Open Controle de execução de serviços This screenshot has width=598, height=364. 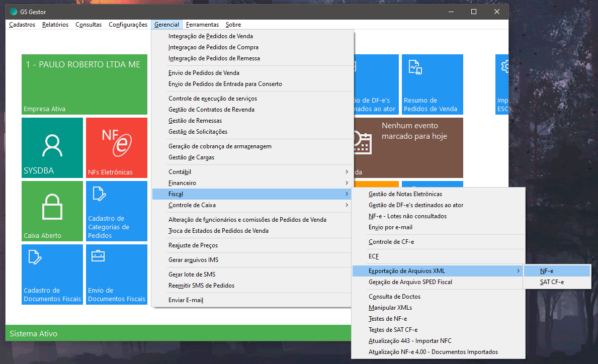point(251,99)
